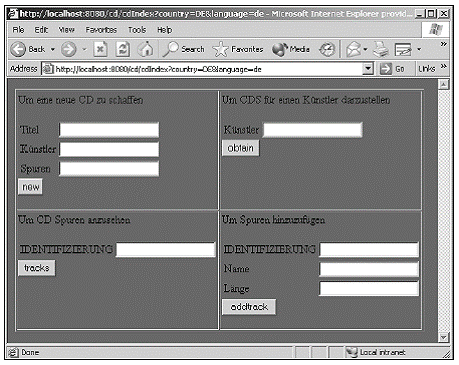The height and width of the screenshot is (365, 459).
Task: Click Künstler field in new CD form
Action: [x=109, y=149]
